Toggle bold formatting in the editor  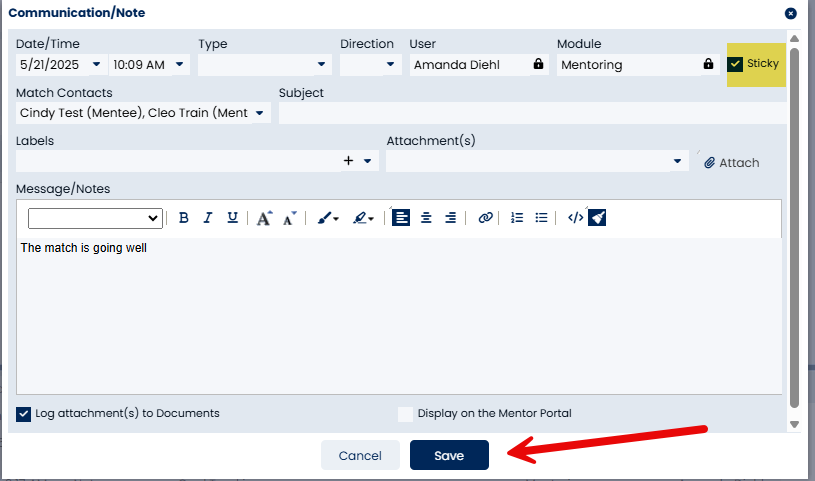[183, 218]
